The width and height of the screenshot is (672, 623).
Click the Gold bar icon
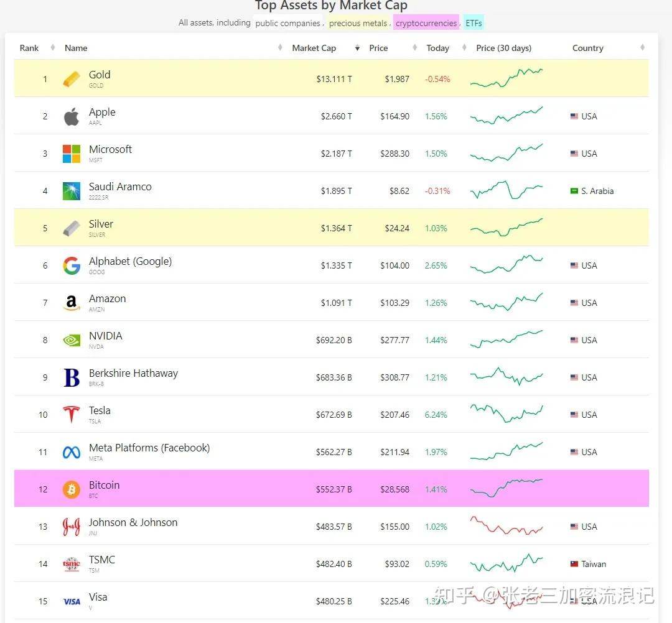(72, 79)
